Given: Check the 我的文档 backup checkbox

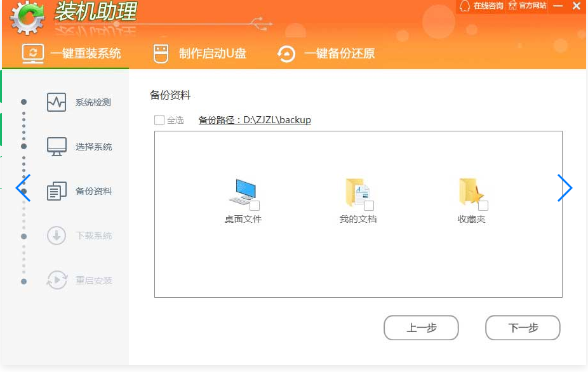Looking at the screenshot, I should 369,206.
